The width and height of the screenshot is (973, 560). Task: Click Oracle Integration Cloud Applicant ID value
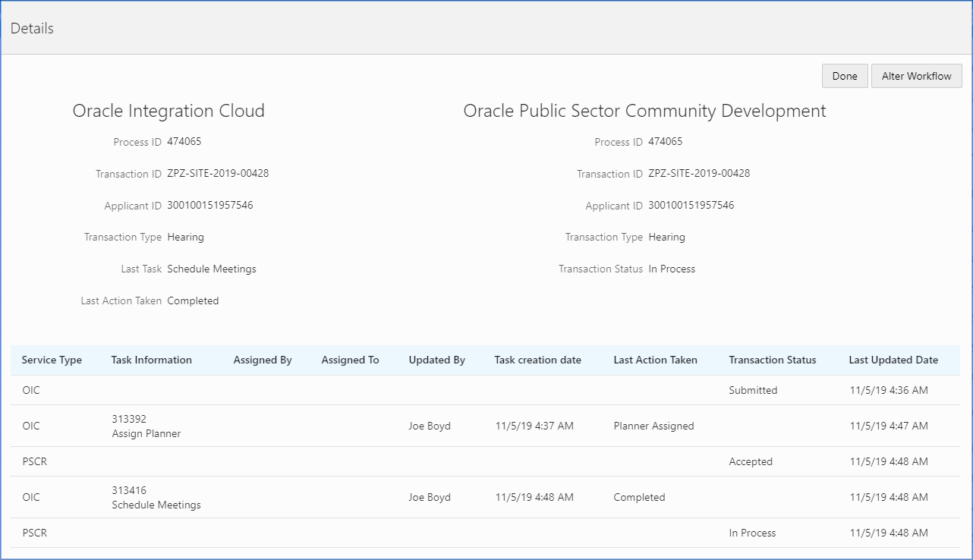pyautogui.click(x=210, y=205)
